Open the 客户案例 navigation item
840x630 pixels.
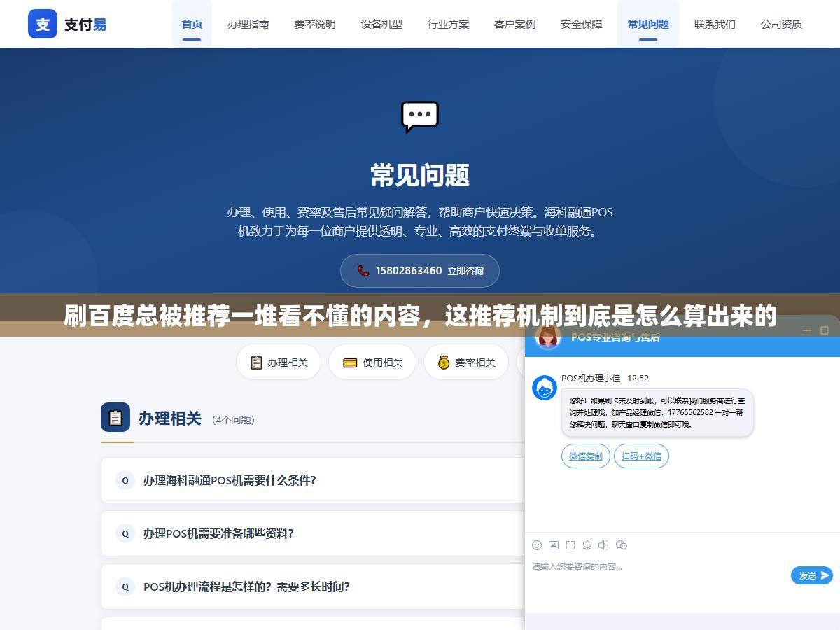tap(515, 24)
